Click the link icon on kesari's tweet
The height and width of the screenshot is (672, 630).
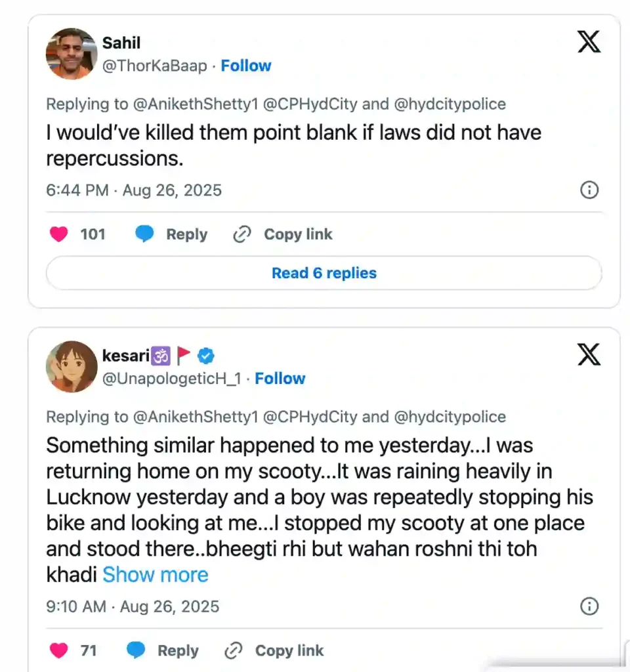click(233, 650)
